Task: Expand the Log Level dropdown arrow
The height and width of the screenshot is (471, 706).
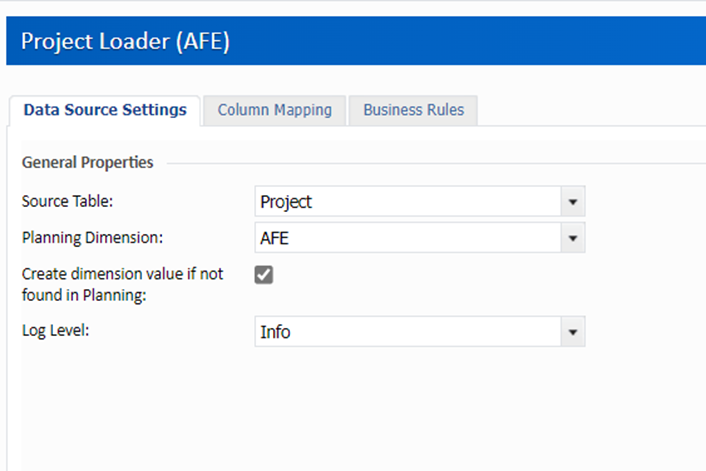Action: pos(573,331)
